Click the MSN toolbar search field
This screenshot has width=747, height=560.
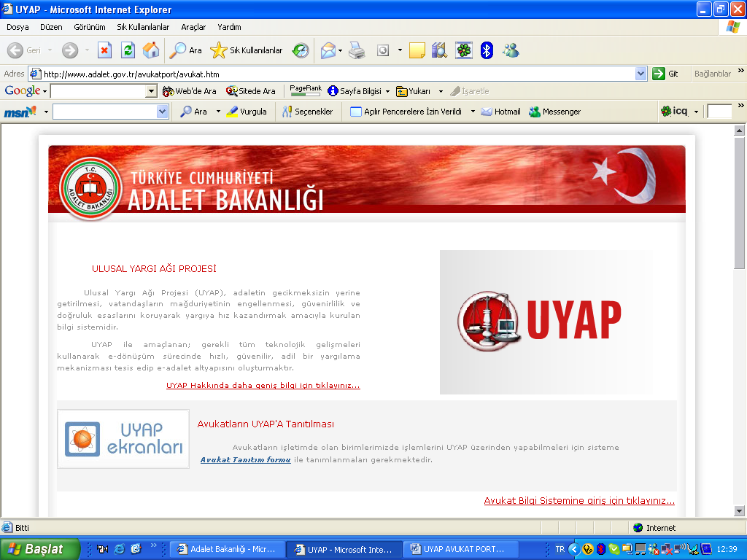[x=105, y=112]
